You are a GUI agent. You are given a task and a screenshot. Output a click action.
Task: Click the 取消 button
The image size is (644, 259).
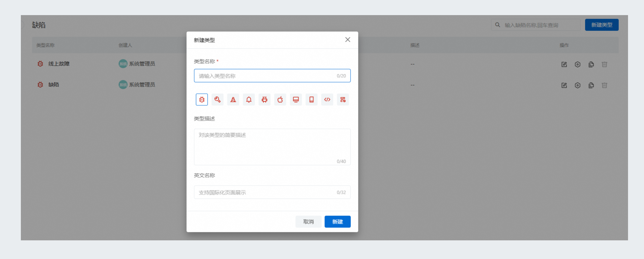[x=308, y=221]
